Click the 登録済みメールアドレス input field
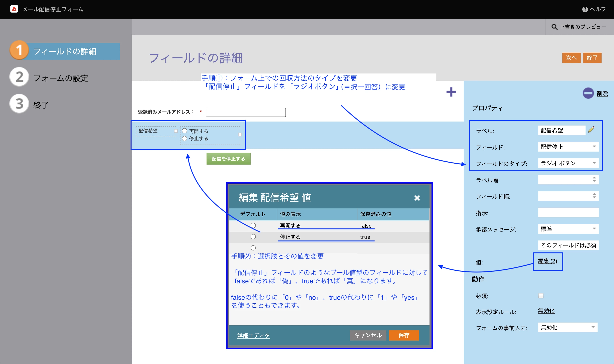 pos(245,112)
